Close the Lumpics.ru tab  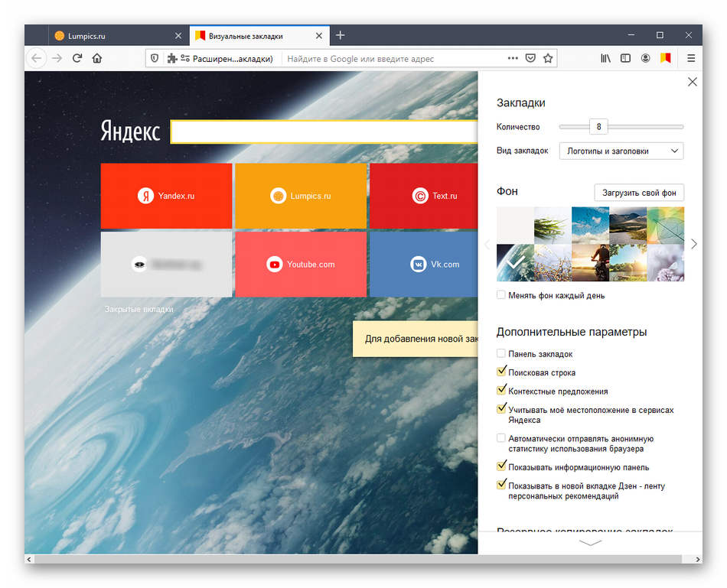click(178, 36)
